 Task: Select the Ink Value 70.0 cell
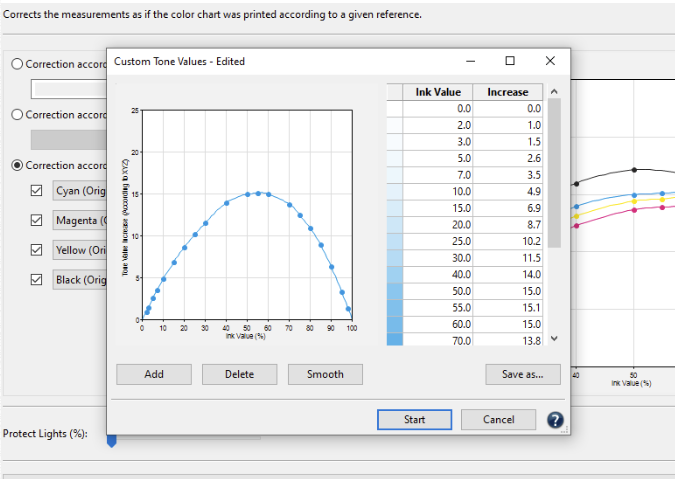[x=438, y=340]
